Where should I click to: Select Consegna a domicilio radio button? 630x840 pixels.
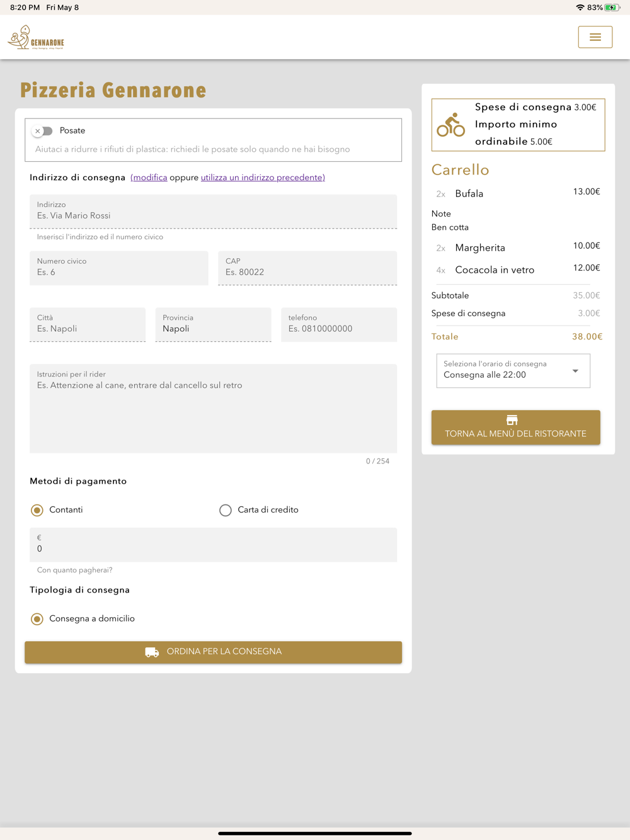[37, 619]
